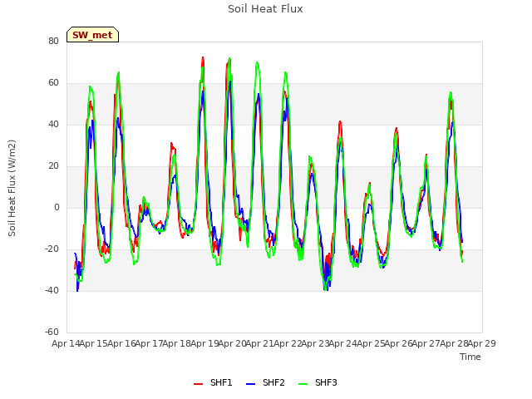Click the 20 y-axis tick label
The width and height of the screenshot is (532, 399).
(x=53, y=166)
